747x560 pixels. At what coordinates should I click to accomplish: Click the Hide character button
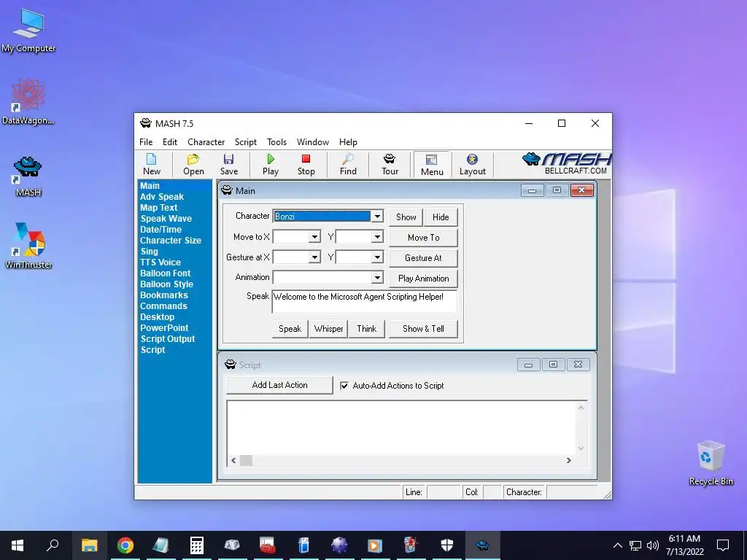441,217
